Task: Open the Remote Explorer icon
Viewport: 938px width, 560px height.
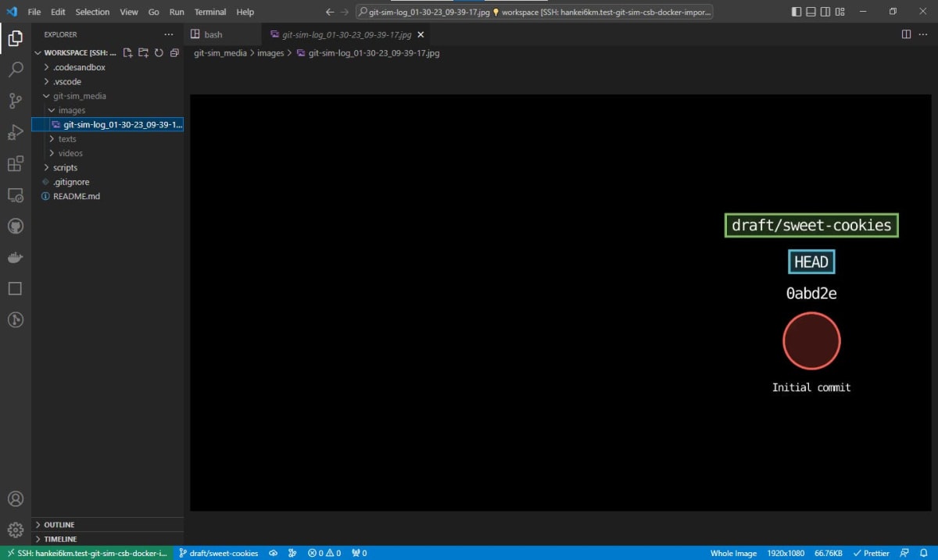Action: tap(16, 195)
